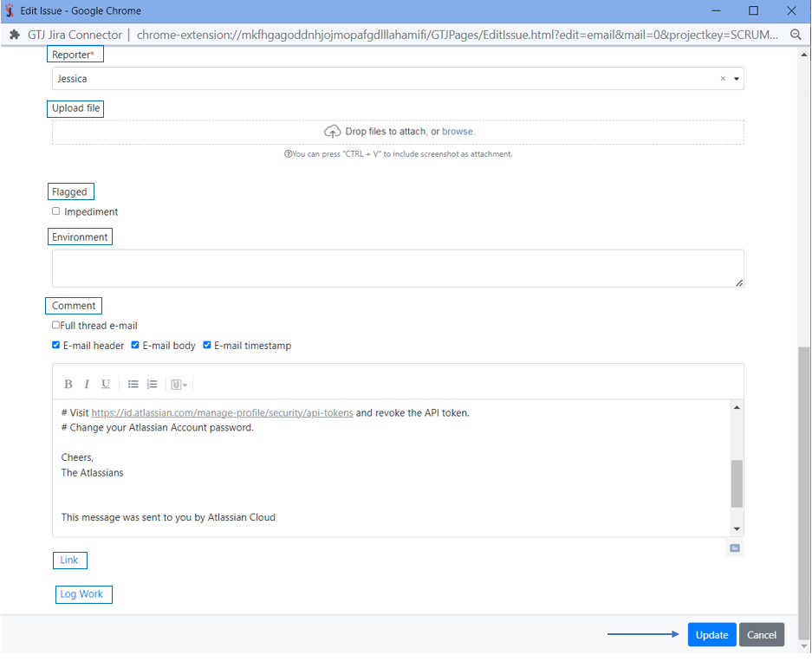Click the extension puzzle icon in address bar

pos(15,35)
